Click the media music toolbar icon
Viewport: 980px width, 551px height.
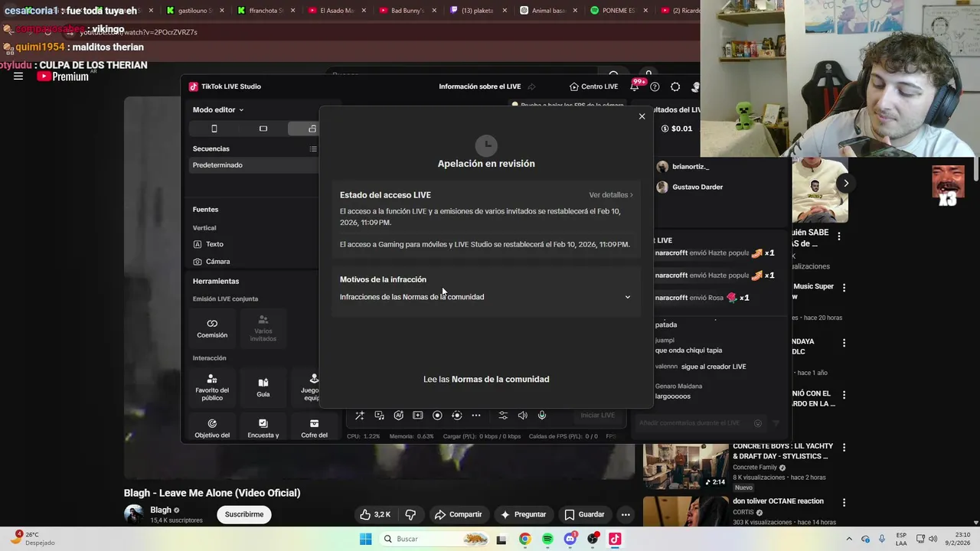tap(379, 416)
